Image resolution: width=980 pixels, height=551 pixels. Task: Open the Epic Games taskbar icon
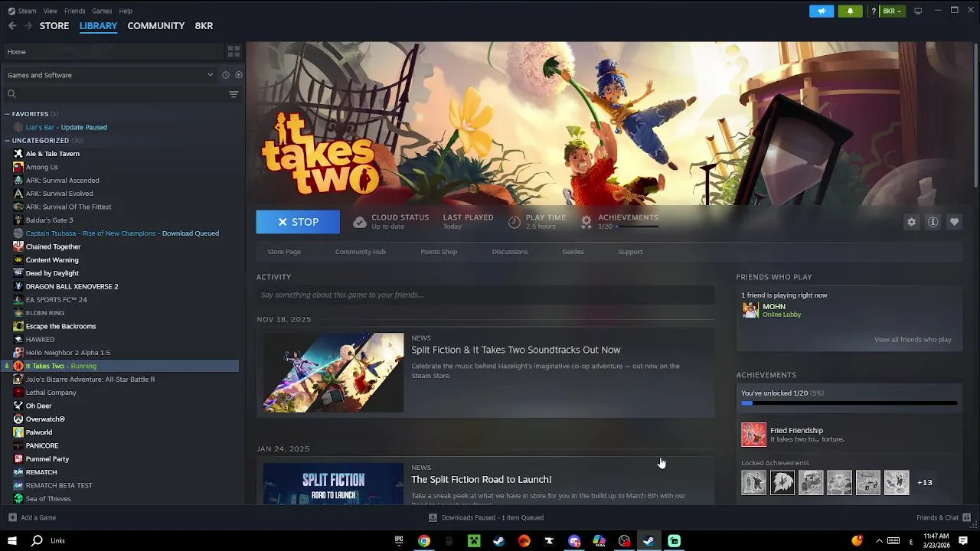click(x=399, y=541)
